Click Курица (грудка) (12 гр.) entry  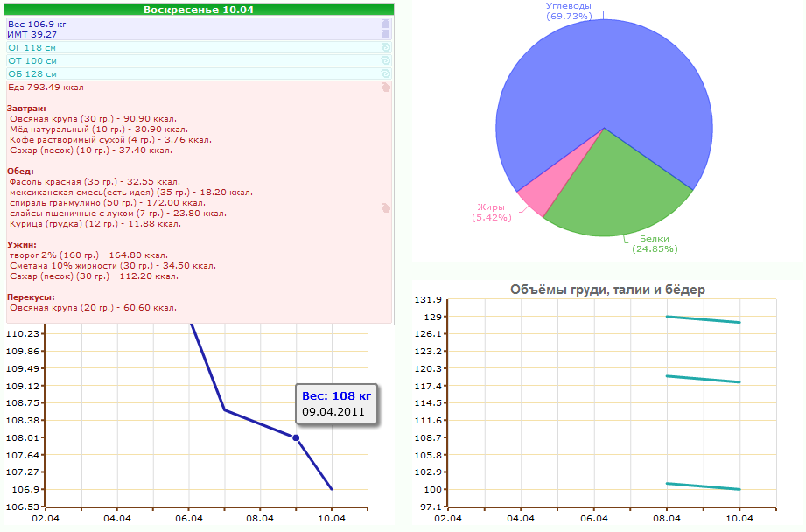tap(95, 224)
